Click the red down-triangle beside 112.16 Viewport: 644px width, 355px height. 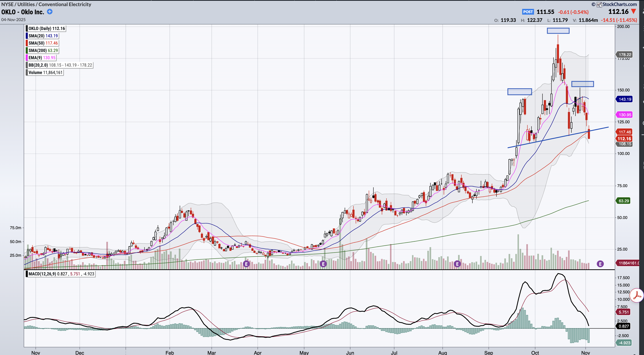(x=633, y=11)
